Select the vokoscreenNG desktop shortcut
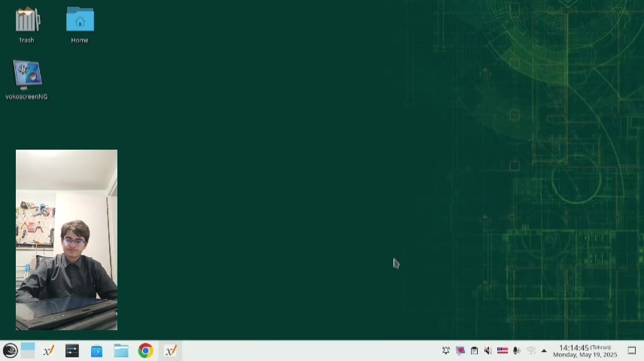 click(26, 80)
